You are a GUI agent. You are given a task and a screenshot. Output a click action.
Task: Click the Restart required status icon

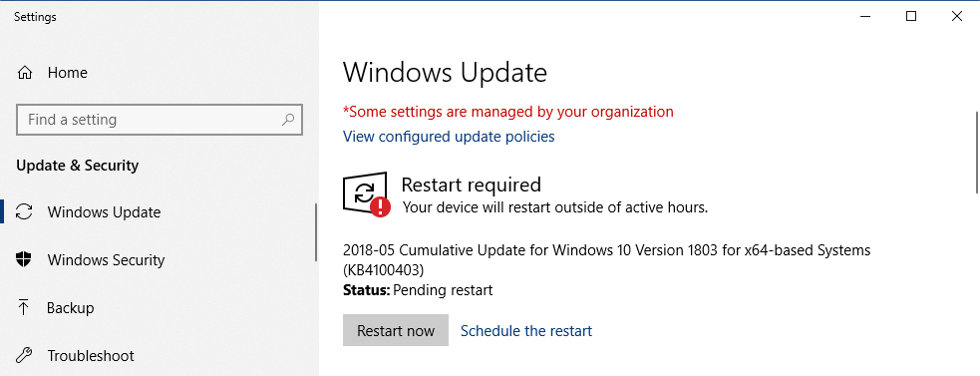point(366,193)
